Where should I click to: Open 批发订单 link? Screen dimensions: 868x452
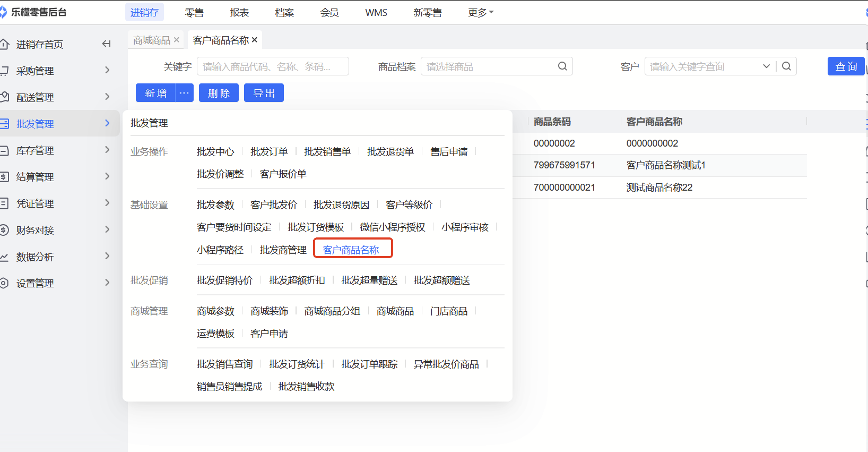(x=269, y=152)
